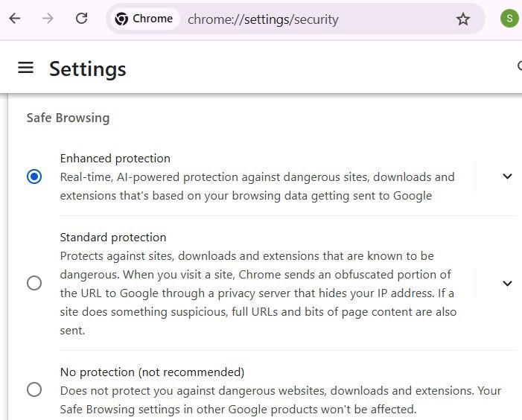The width and height of the screenshot is (522, 420).
Task: Click the "Standard protection" option label
Action: click(x=113, y=237)
